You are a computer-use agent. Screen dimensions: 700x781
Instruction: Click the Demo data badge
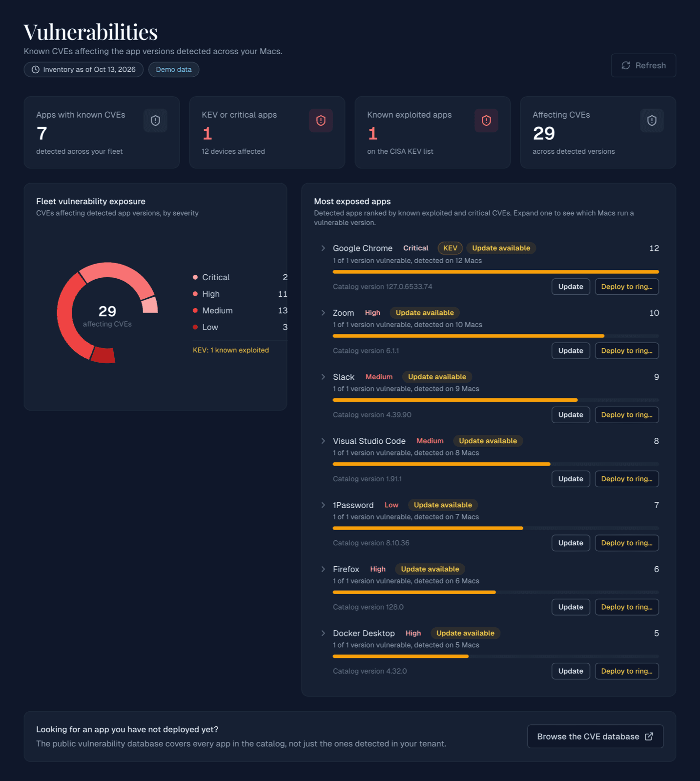(174, 69)
